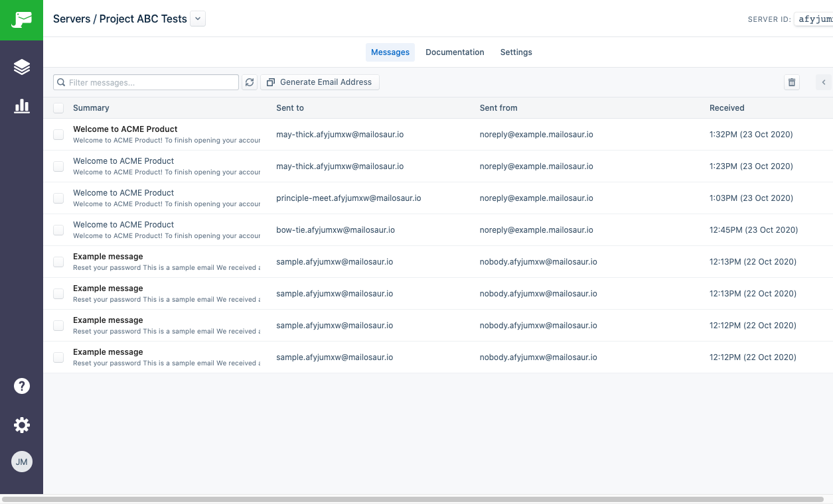The height and width of the screenshot is (504, 833).
Task: Open the server selector dropdown next to Project ABC Tests
Action: 198,19
